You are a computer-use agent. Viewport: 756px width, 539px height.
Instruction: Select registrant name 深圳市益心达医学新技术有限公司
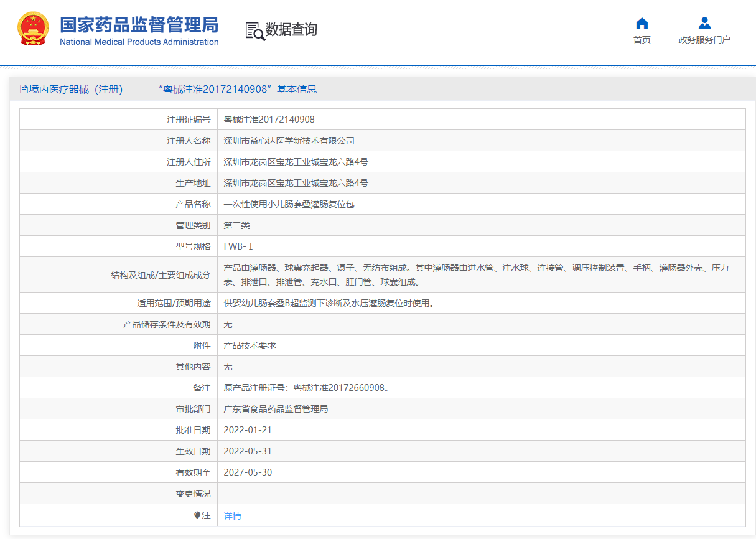pos(289,141)
